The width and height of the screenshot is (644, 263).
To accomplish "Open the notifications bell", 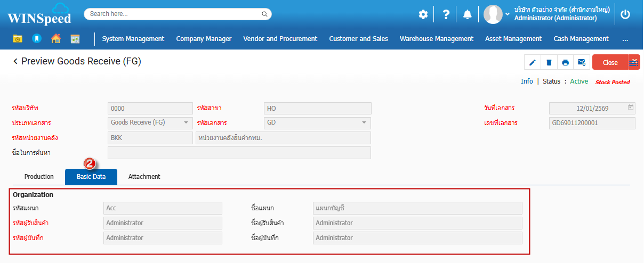I will (468, 14).
